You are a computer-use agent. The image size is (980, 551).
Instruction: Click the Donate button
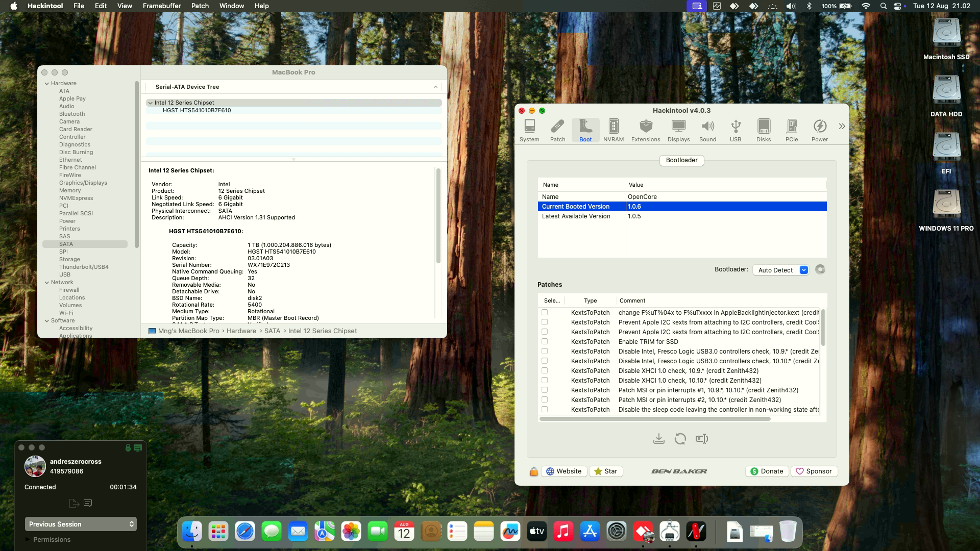point(767,471)
